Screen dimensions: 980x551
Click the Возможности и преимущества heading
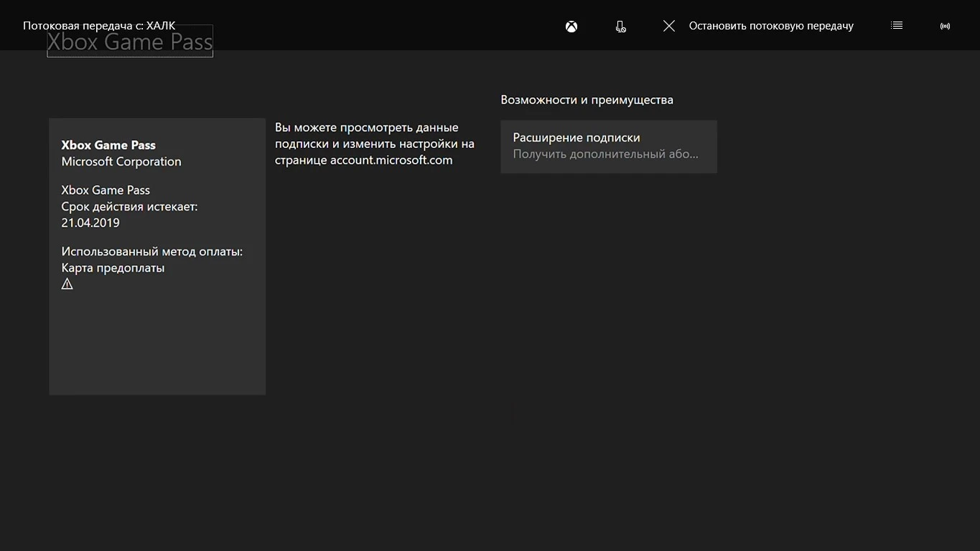click(x=587, y=100)
